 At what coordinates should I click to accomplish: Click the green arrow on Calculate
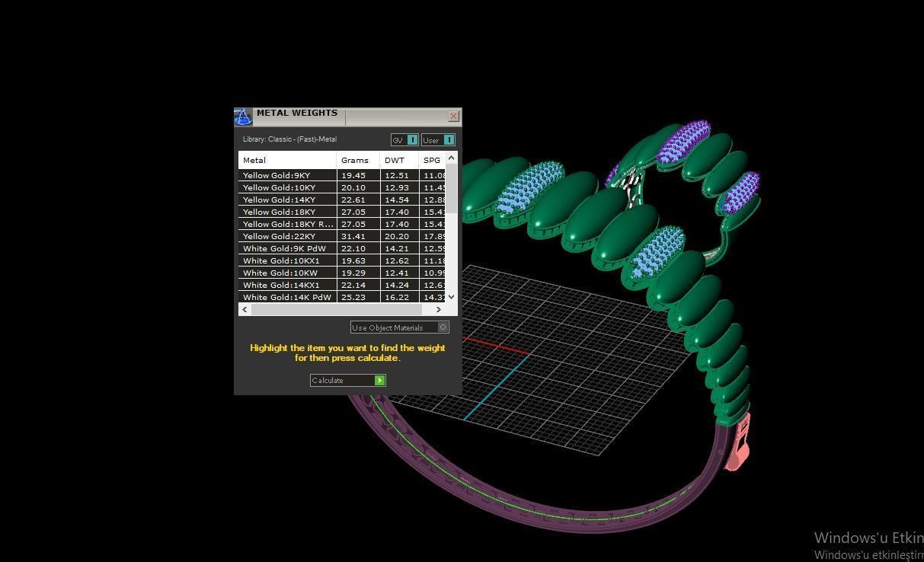point(380,380)
